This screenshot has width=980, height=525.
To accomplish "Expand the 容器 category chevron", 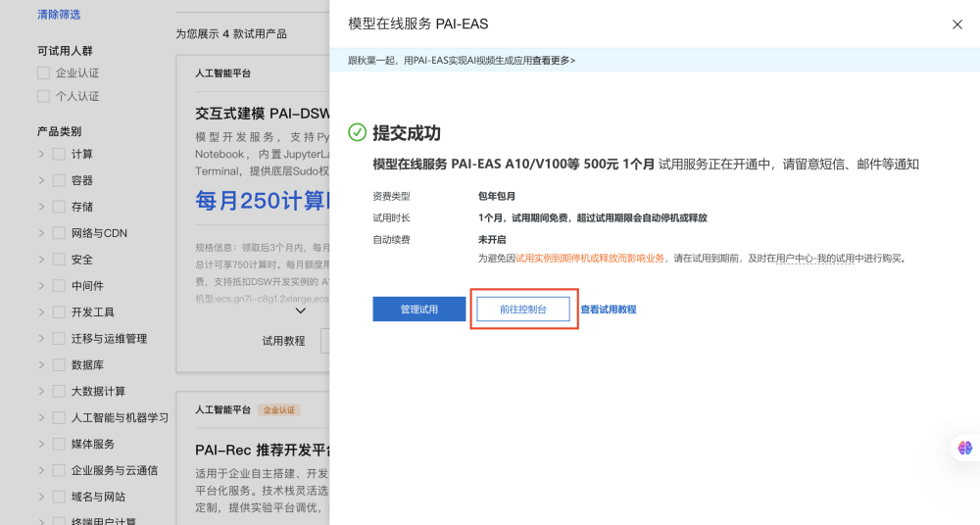I will tap(41, 180).
